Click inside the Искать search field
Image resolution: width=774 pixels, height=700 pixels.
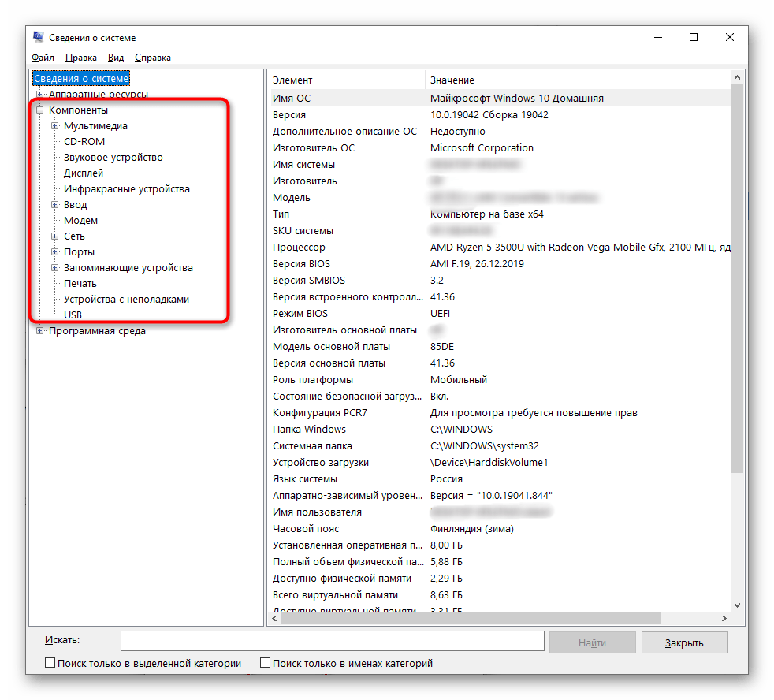[332, 641]
